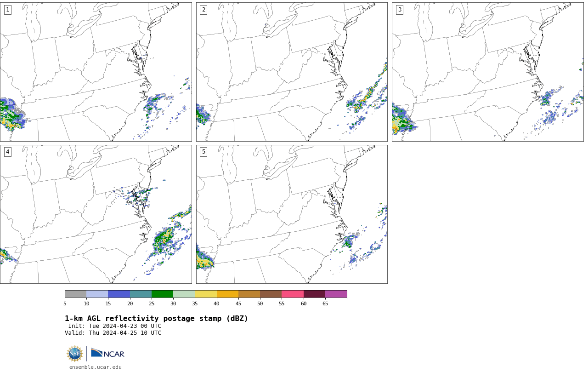Click the 50 tick label on colorbar
Screen dimensions: 588x372
(x=260, y=303)
